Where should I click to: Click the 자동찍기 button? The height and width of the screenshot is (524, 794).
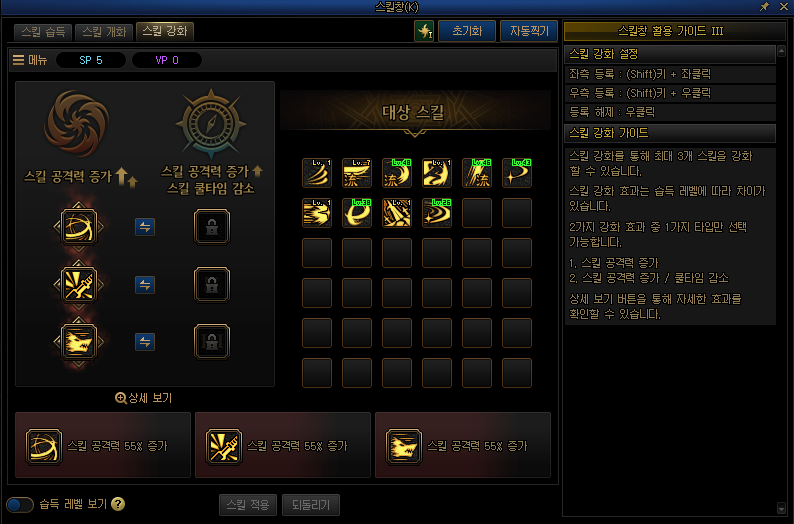(529, 31)
